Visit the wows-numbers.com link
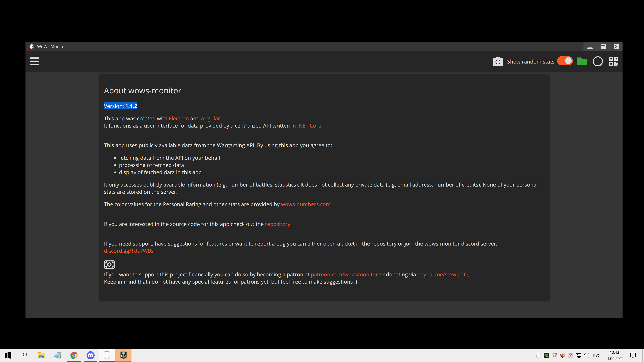This screenshot has height=362, width=644. tap(306, 204)
